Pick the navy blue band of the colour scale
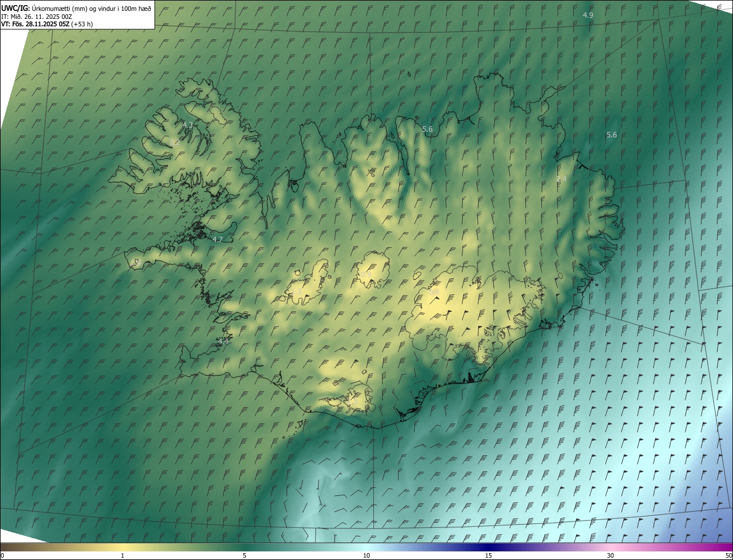 (488, 547)
